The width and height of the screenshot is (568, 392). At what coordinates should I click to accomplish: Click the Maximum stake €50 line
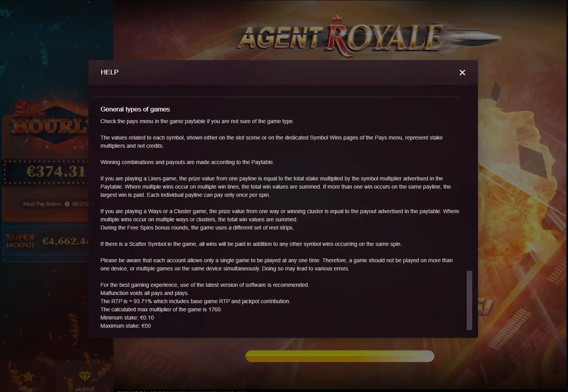coord(125,326)
